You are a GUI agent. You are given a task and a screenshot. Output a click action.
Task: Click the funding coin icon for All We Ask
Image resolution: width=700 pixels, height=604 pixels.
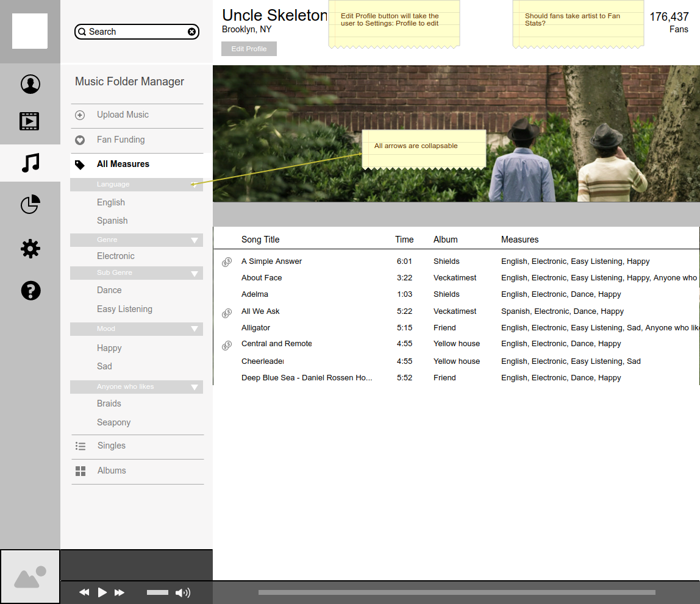coord(227,313)
